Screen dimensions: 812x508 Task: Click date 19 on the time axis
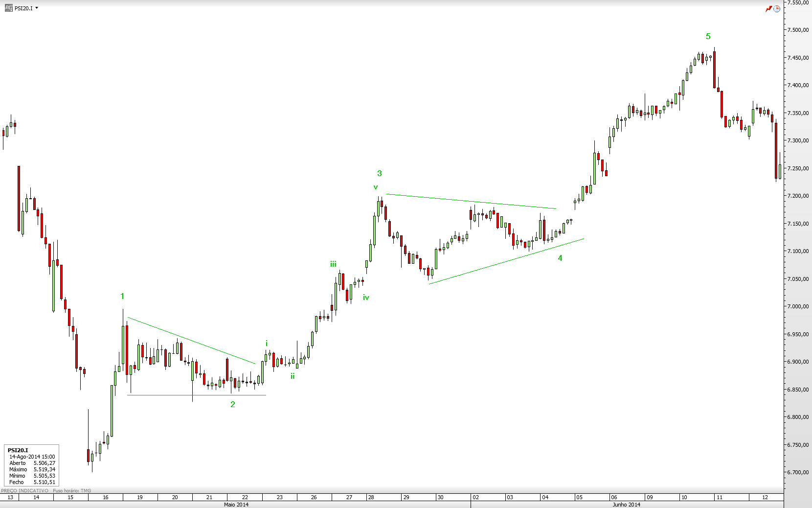(x=140, y=497)
